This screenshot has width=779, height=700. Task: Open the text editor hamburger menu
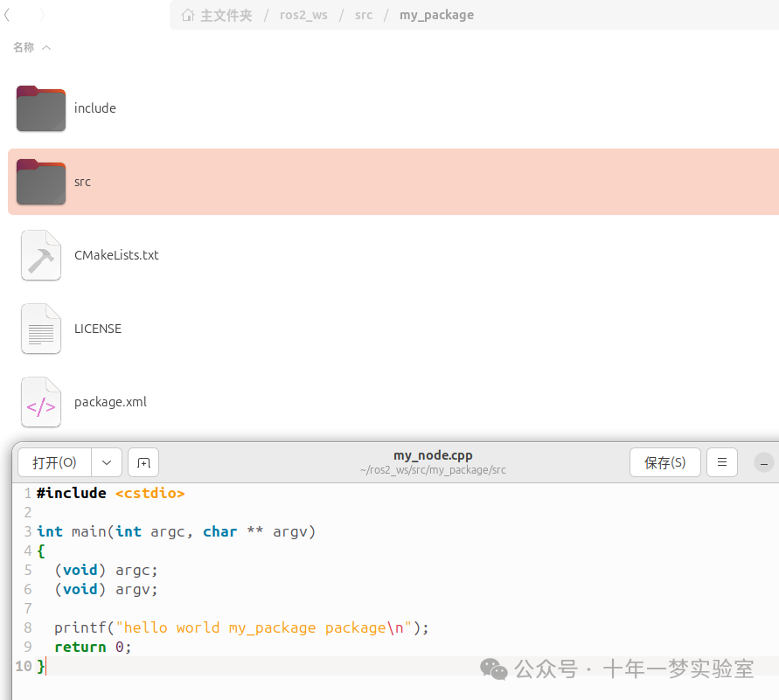point(722,462)
